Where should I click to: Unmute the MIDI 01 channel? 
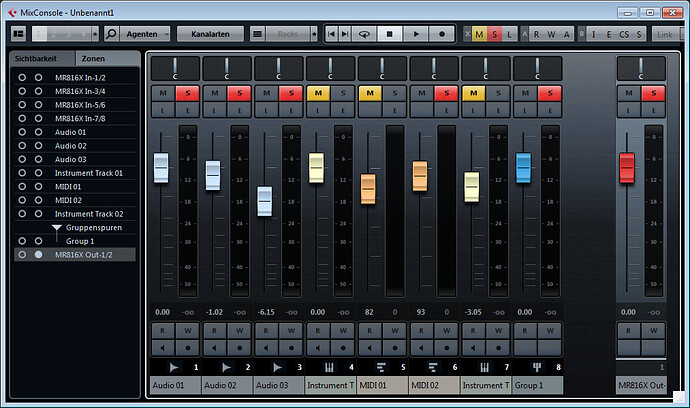click(x=370, y=93)
